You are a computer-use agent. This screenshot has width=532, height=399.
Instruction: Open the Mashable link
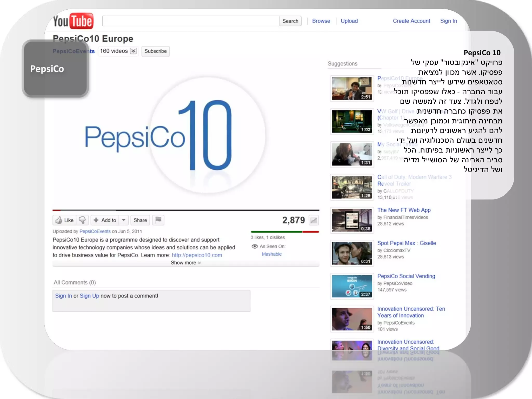pyautogui.click(x=271, y=254)
